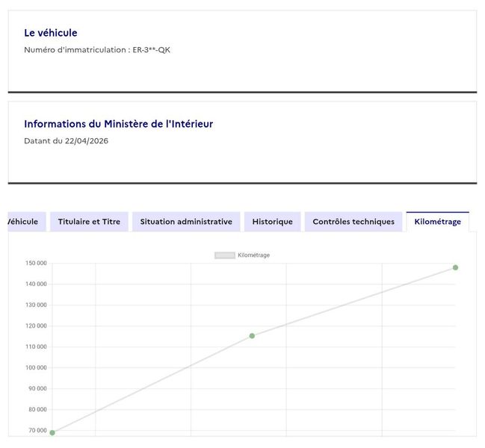Click the Informations du Ministère de l'Intérieur heading

pos(119,124)
